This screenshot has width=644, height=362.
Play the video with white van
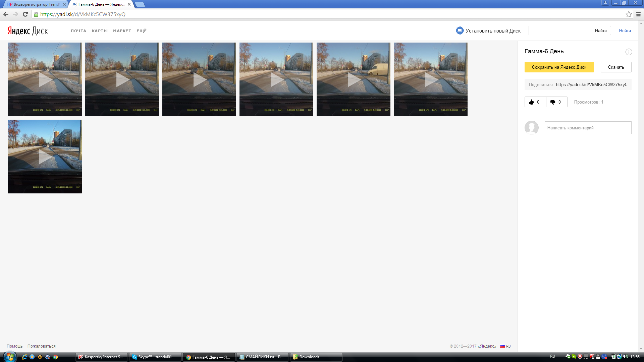point(354,79)
